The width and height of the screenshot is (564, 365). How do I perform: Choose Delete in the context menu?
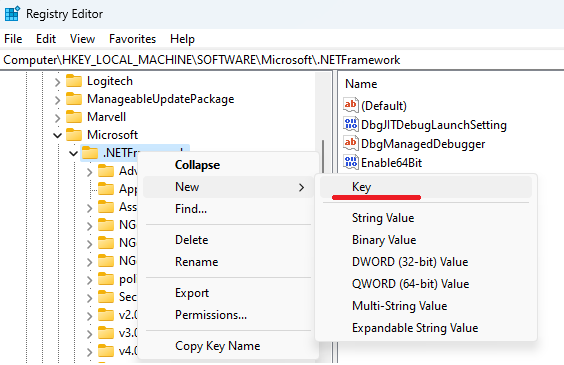click(228, 240)
